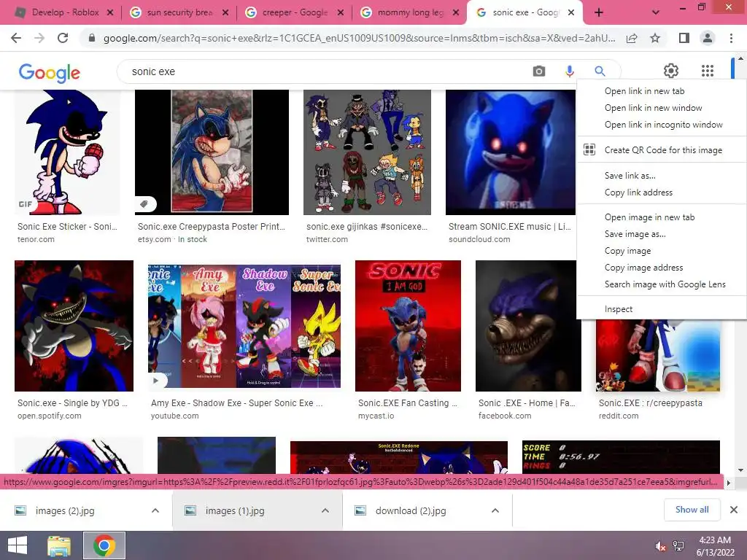Screen dimensions: 747x560
Task: Share this page via the address bar icon
Action: coord(632,38)
